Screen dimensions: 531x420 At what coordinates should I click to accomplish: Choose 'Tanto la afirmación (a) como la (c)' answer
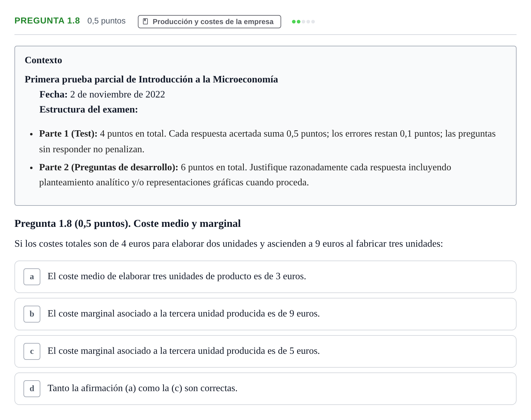[x=265, y=389]
